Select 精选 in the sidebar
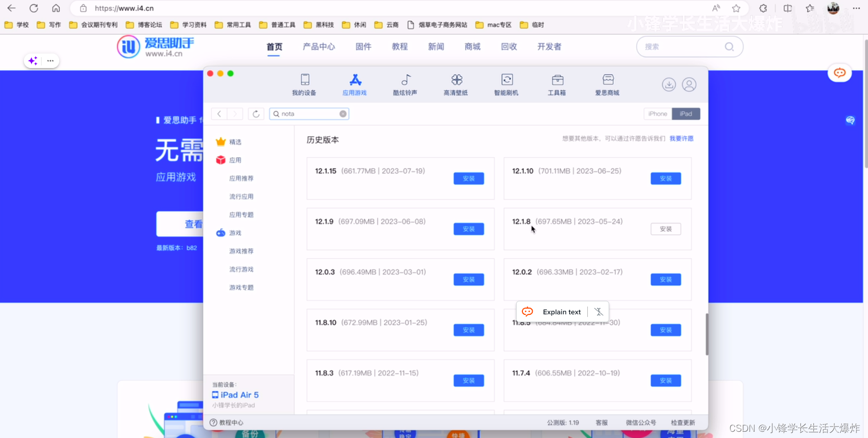 tap(229, 142)
